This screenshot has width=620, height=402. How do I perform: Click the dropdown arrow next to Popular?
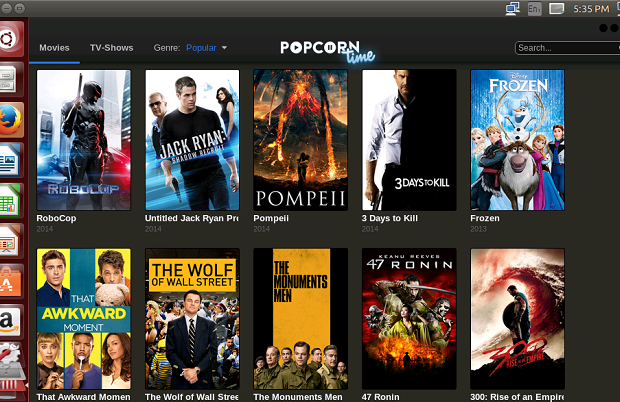point(224,48)
